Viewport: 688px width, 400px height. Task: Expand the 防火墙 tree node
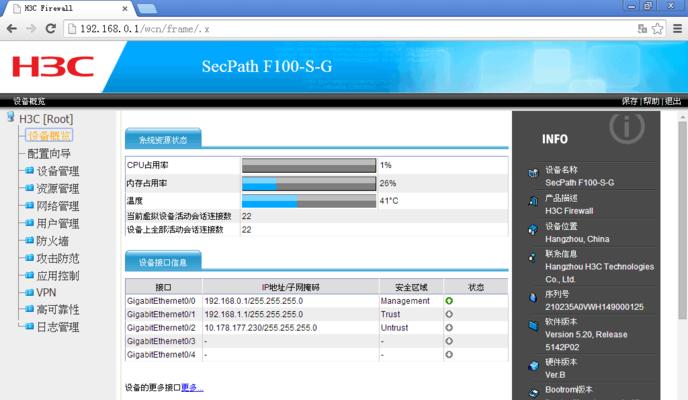coord(29,240)
